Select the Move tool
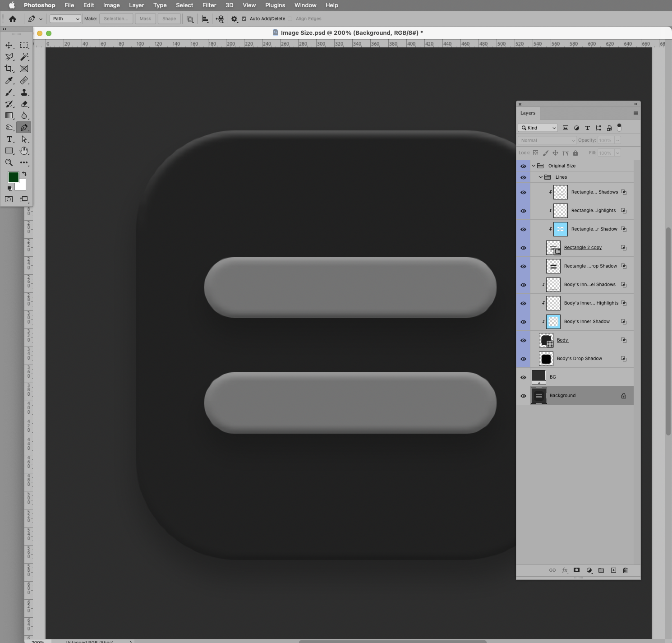This screenshot has width=672, height=643. [9, 45]
